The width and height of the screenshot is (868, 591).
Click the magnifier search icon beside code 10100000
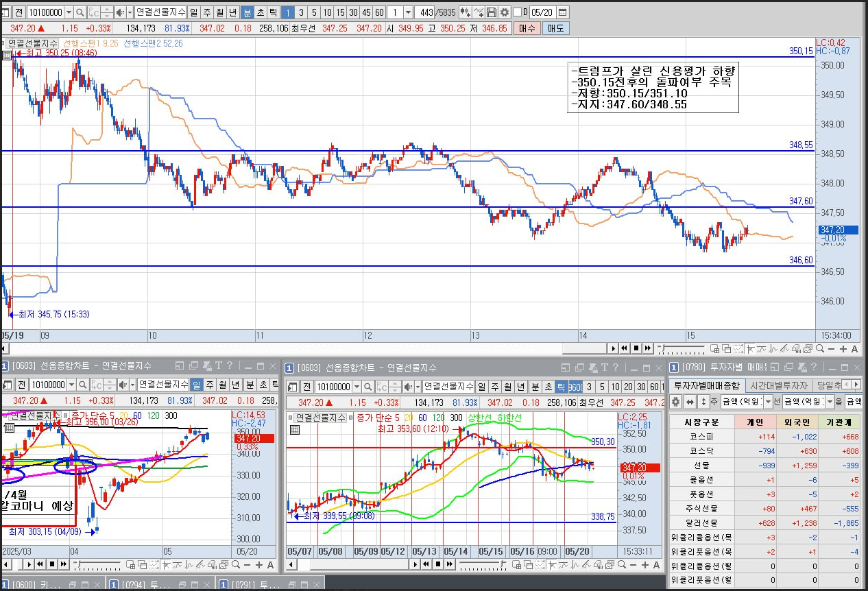[80, 12]
